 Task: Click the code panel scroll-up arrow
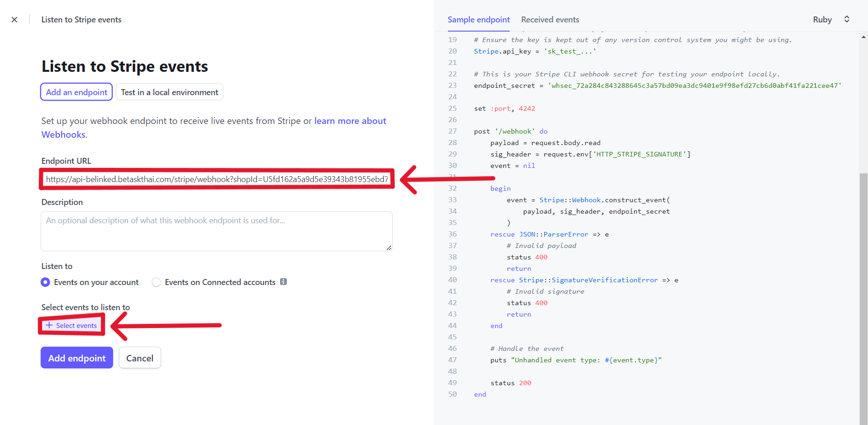tap(863, 37)
